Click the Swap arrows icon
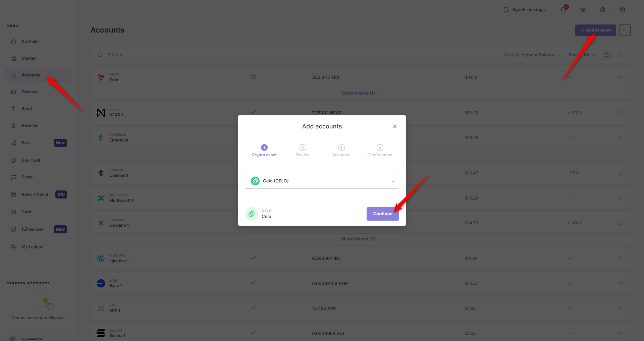644x341 pixels. pos(13,177)
